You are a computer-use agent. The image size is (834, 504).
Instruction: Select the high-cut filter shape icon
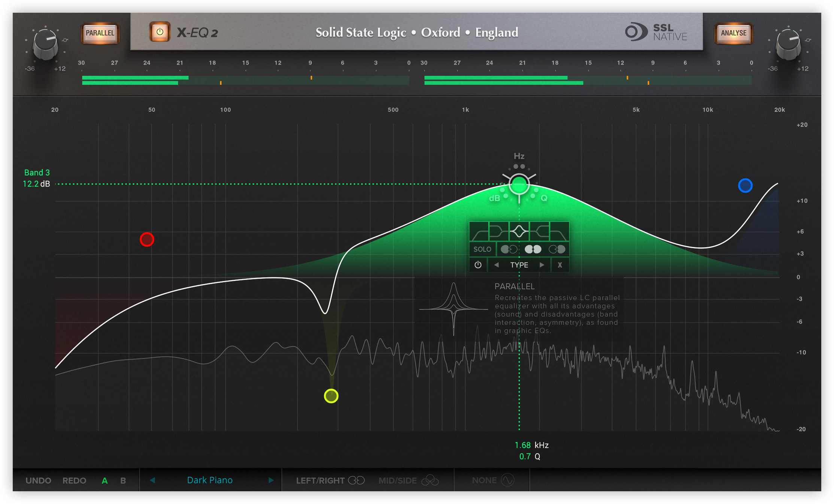click(x=560, y=231)
